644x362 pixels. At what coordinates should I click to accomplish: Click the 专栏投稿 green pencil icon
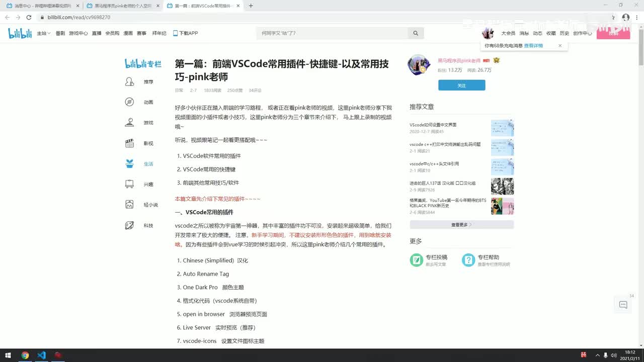pyautogui.click(x=416, y=260)
